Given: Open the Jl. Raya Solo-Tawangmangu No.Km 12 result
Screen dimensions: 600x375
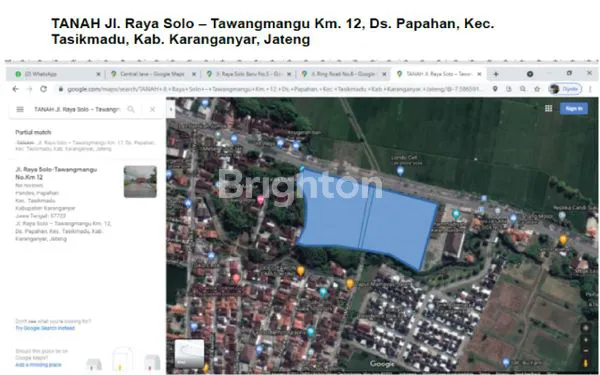Looking at the screenshot, I should point(56,173).
